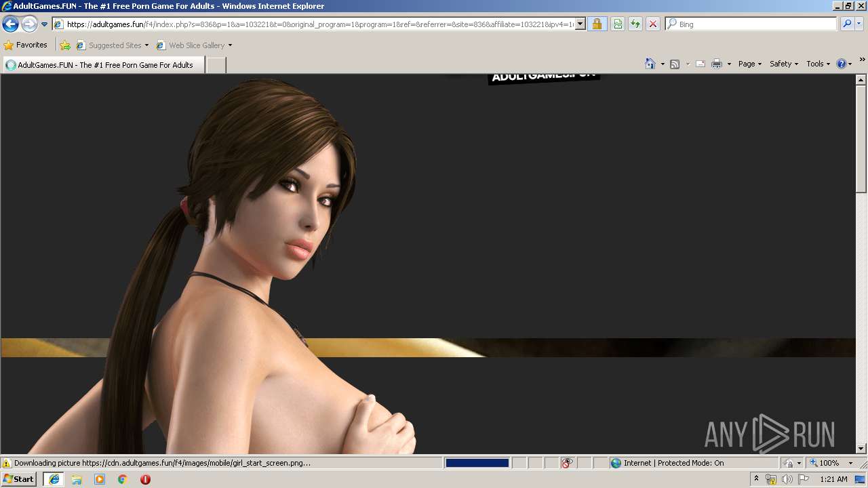Click the status bar warning icon
The height and width of the screenshot is (488, 868).
pyautogui.click(x=7, y=463)
